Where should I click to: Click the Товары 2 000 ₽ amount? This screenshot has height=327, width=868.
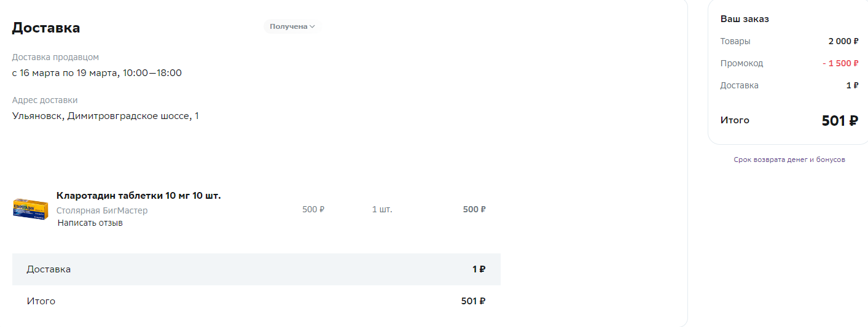(843, 41)
